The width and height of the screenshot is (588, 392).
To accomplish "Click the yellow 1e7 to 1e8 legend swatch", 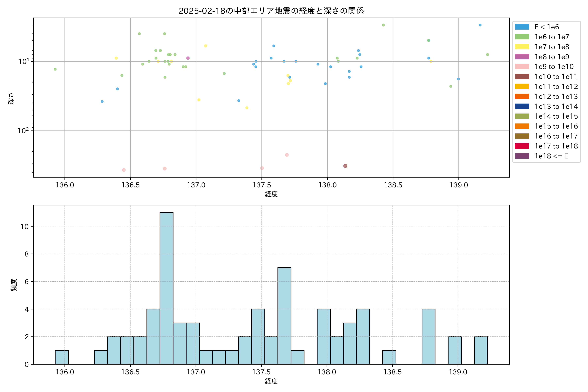I will pyautogui.click(x=522, y=47).
